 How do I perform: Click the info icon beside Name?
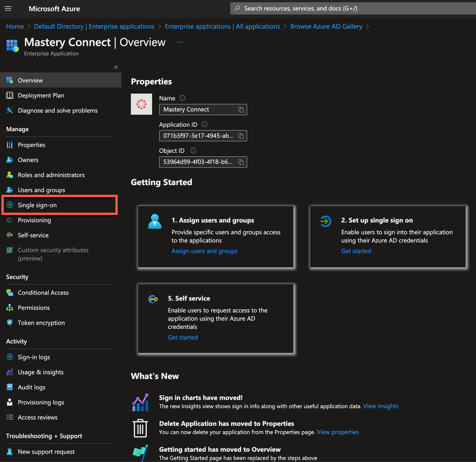click(182, 98)
